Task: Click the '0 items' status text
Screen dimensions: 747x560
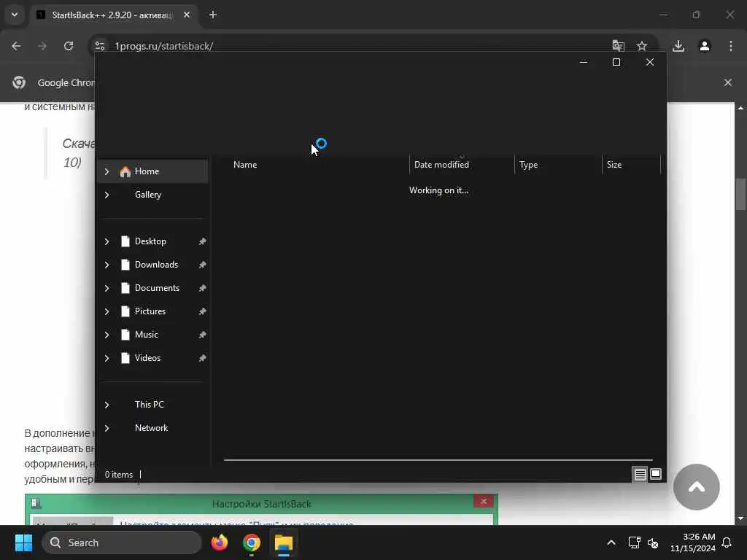Action: (x=119, y=475)
